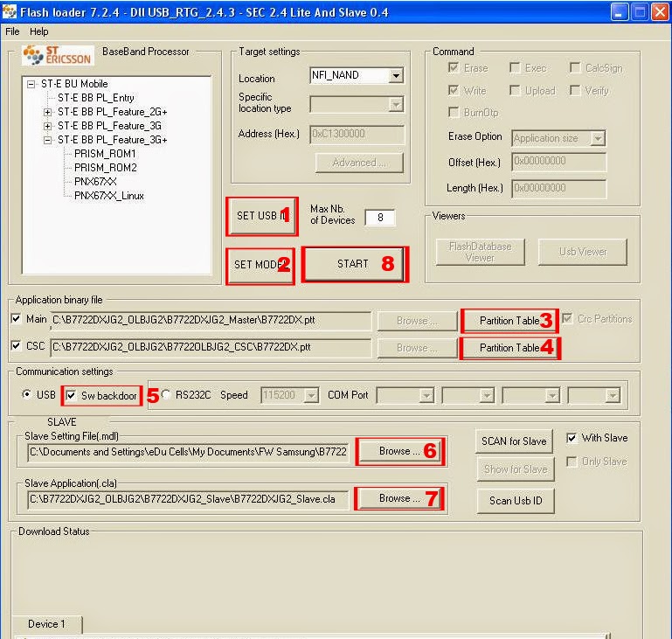Click the Max Nb. of Devices field

click(x=380, y=218)
